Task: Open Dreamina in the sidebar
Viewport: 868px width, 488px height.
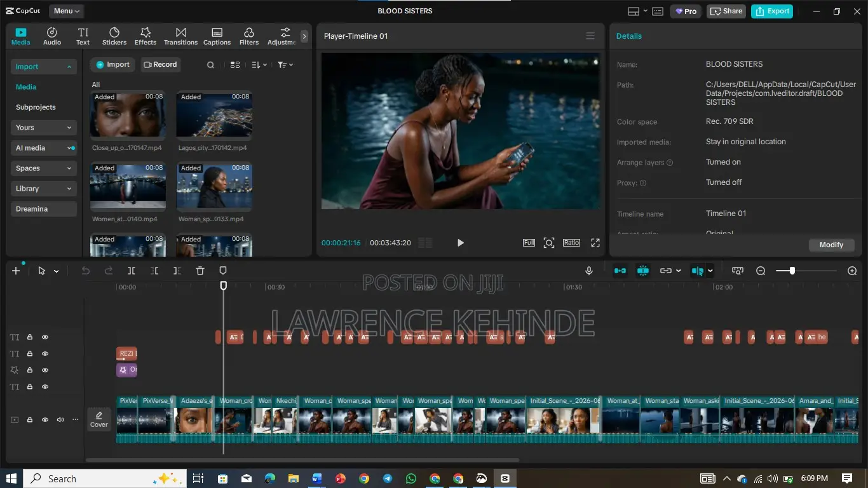Action: click(44, 209)
